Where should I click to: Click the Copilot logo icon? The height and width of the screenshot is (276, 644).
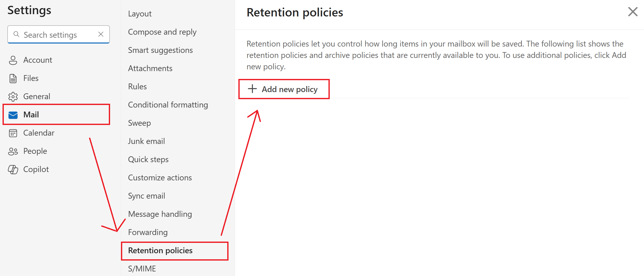(x=13, y=169)
